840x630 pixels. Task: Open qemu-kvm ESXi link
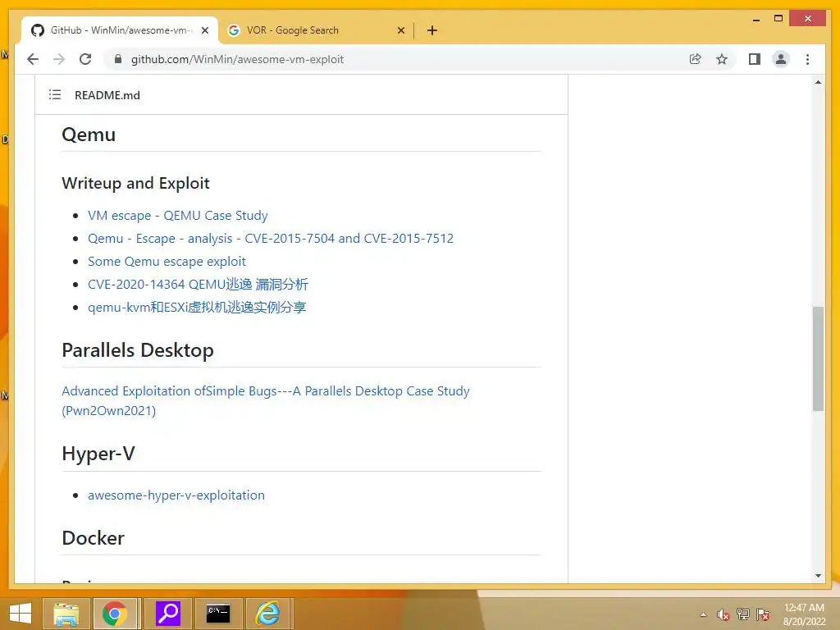tap(197, 308)
